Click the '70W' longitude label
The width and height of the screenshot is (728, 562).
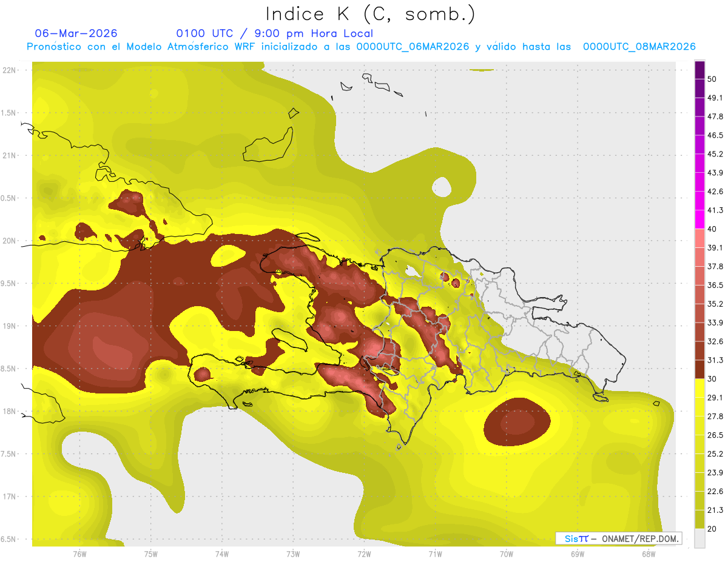506,554
